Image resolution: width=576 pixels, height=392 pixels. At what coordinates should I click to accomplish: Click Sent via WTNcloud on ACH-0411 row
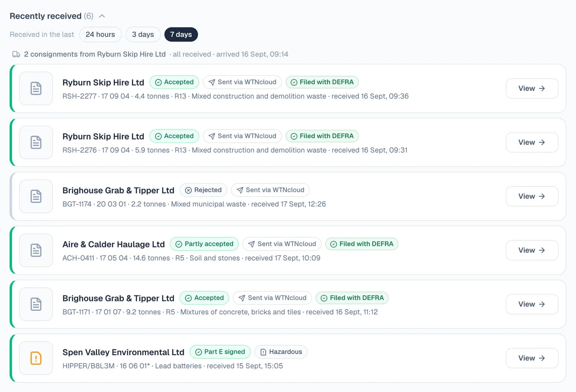[282, 244]
